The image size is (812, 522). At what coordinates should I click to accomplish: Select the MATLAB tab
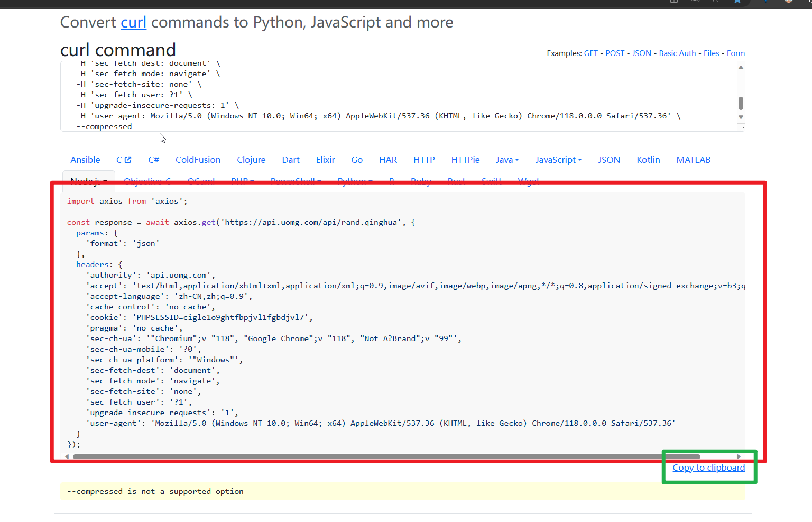[693, 160]
